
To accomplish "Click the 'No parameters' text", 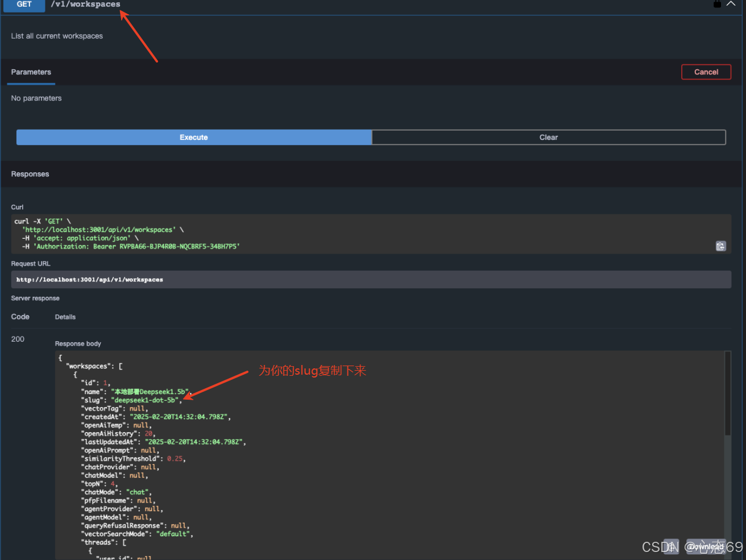I will (x=36, y=98).
